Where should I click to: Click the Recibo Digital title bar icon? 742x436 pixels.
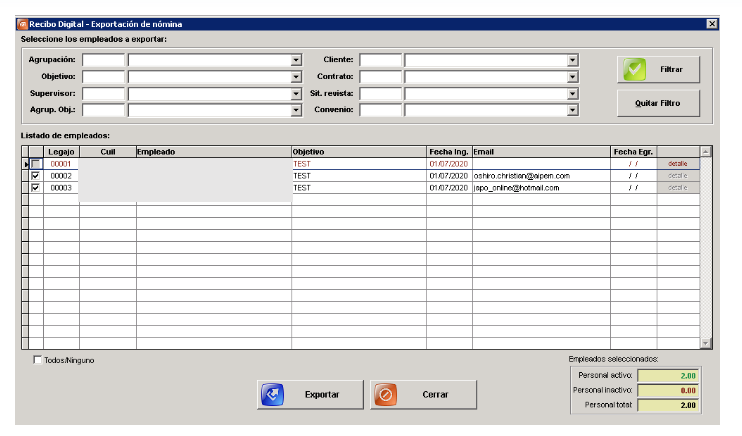tap(22, 24)
